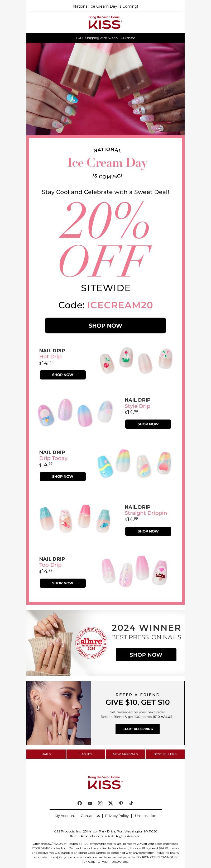Open the Facebook social icon
The image size is (211, 868).
[80, 803]
